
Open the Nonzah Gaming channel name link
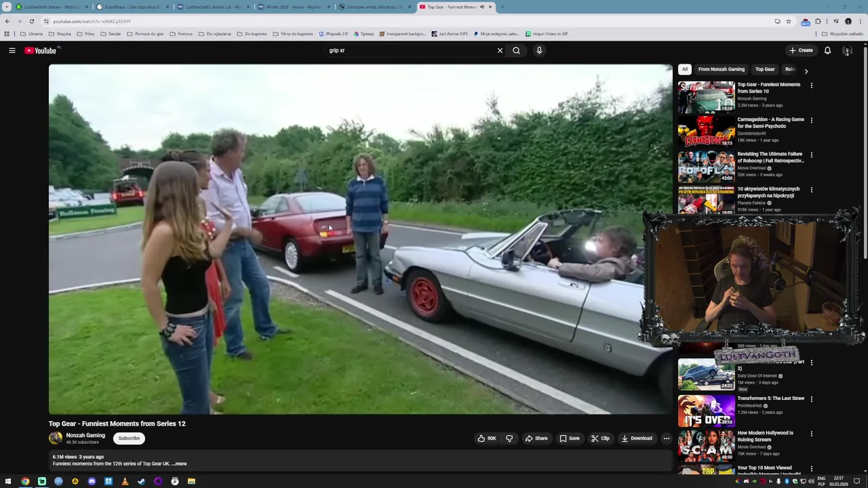85,435
